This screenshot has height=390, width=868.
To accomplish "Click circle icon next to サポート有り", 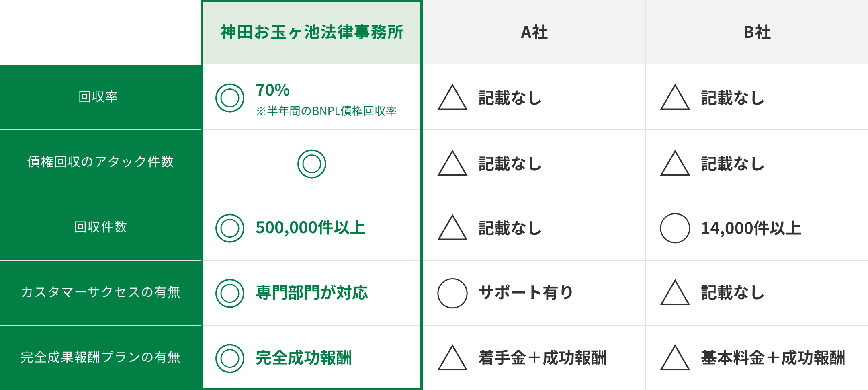I will [x=452, y=293].
